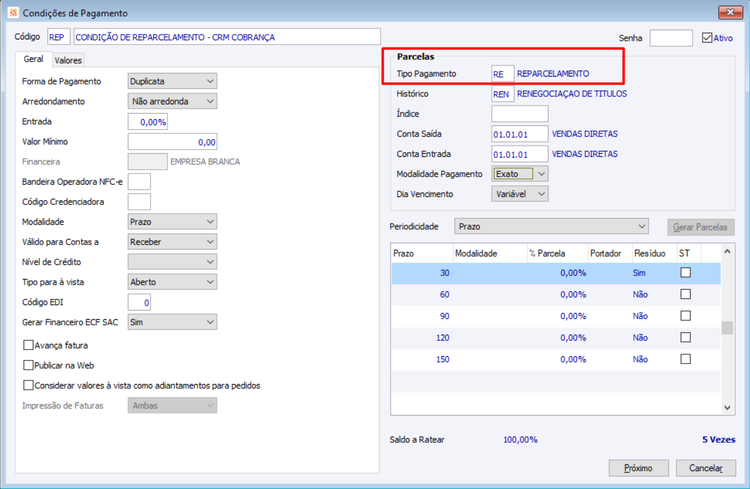Image resolution: width=750 pixels, height=489 pixels.
Task: Click the application icon in the title bar
Action: (x=13, y=12)
